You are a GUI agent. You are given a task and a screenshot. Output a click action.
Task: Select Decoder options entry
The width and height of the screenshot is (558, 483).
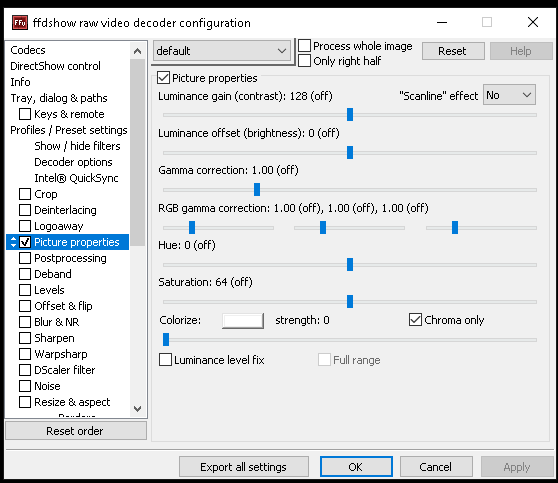click(73, 162)
